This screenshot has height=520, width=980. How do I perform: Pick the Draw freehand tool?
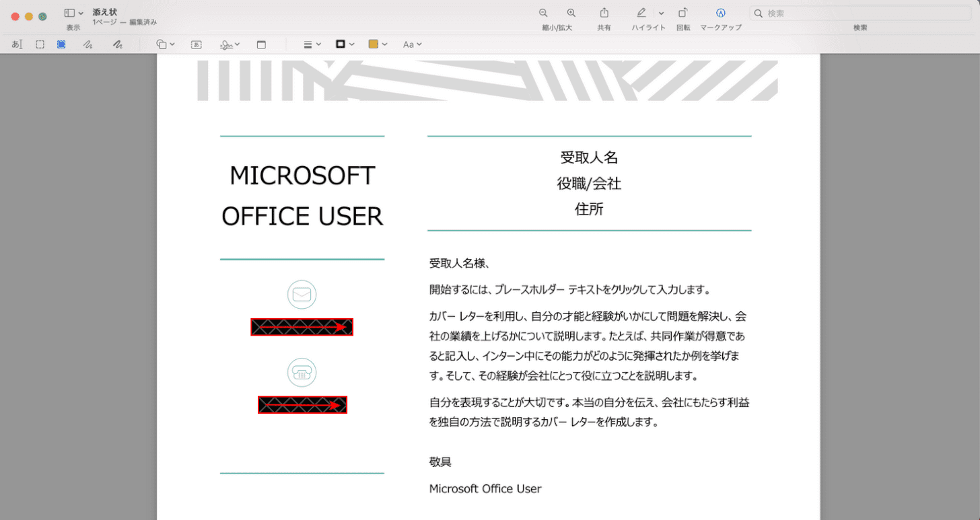(x=118, y=44)
